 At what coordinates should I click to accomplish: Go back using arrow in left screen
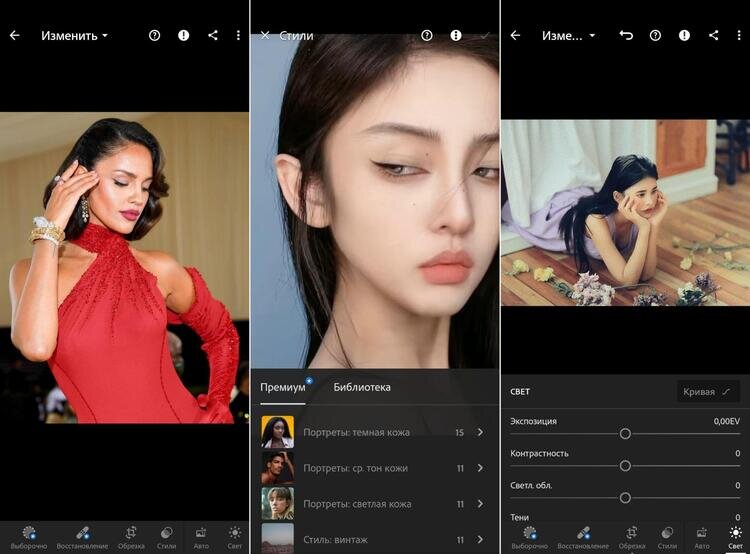(x=15, y=35)
